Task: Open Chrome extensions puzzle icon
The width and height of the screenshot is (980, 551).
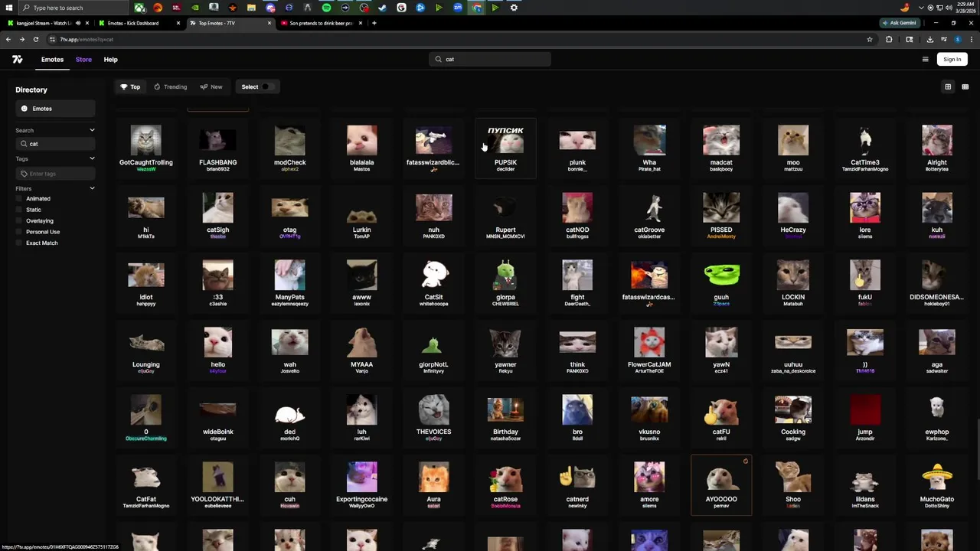Action: (889, 39)
